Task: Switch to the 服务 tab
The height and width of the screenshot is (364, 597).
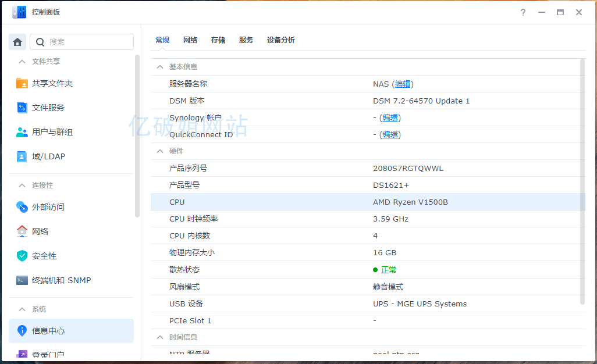Action: pos(246,40)
